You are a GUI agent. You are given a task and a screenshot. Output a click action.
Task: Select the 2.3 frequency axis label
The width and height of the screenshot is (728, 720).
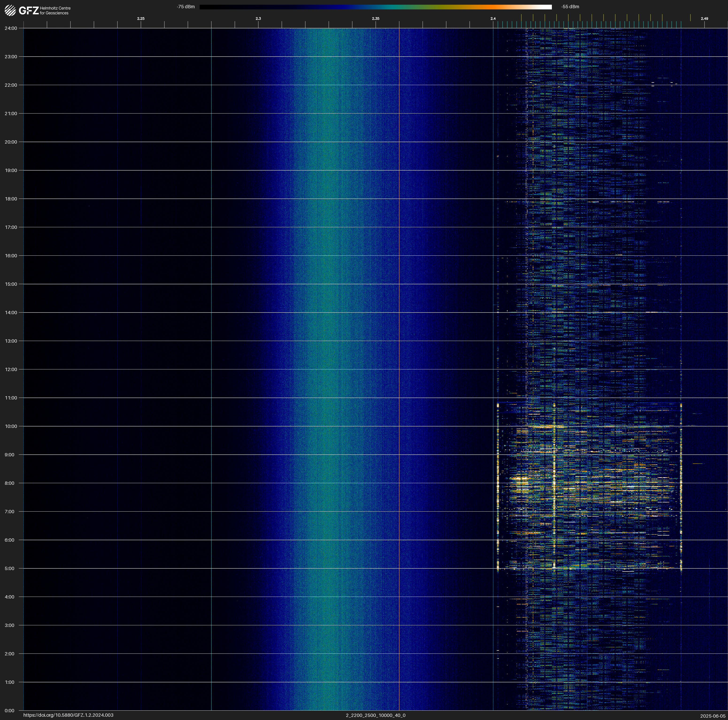pos(258,19)
